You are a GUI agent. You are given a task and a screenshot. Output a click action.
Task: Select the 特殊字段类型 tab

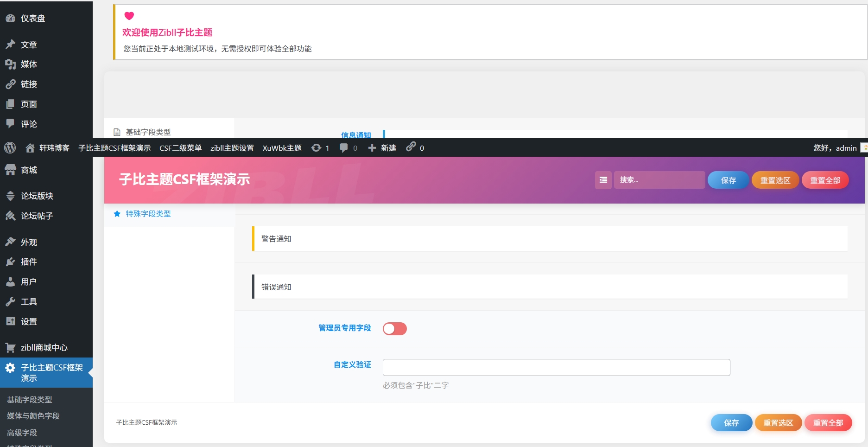click(x=148, y=214)
